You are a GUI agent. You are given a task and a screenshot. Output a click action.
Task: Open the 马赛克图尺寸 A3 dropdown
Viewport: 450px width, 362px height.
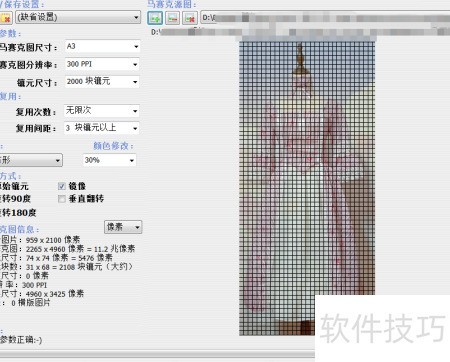coord(102,46)
